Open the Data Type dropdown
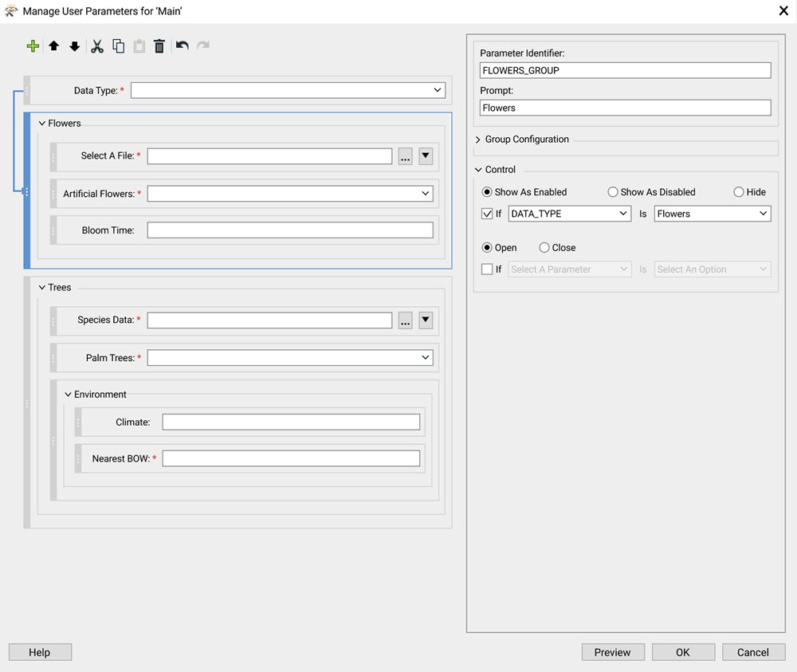The height and width of the screenshot is (672, 797). (289, 91)
